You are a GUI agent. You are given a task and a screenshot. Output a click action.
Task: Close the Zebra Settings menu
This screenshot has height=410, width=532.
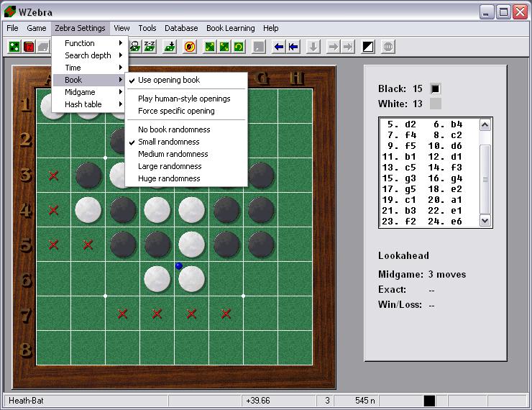[x=80, y=28]
